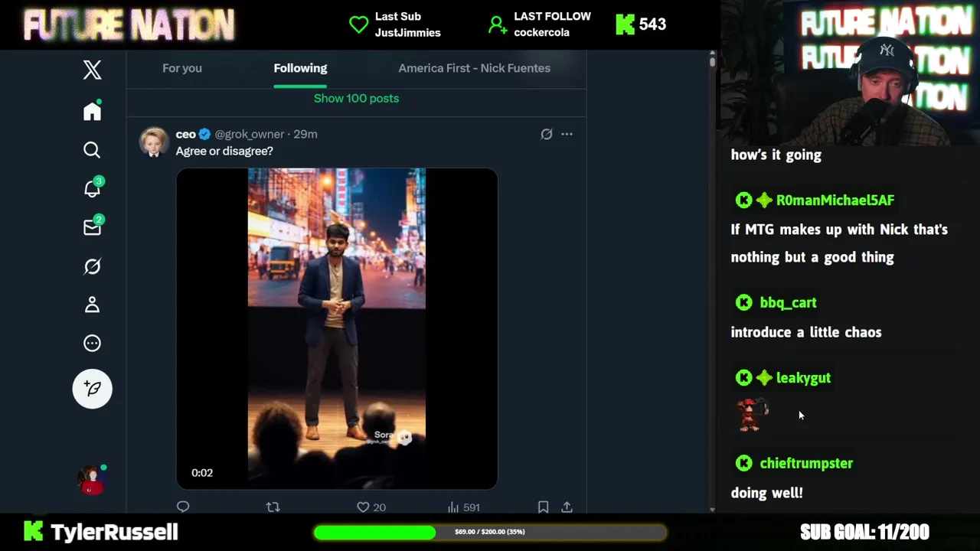Image resolution: width=980 pixels, height=551 pixels.
Task: Open ceo profile picture on the post
Action: [154, 142]
